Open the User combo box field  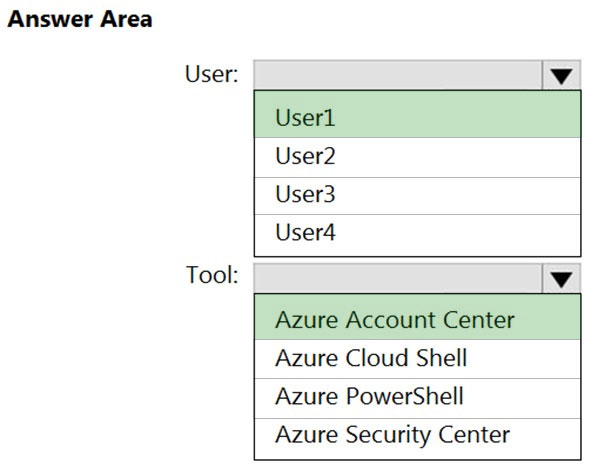tap(398, 76)
